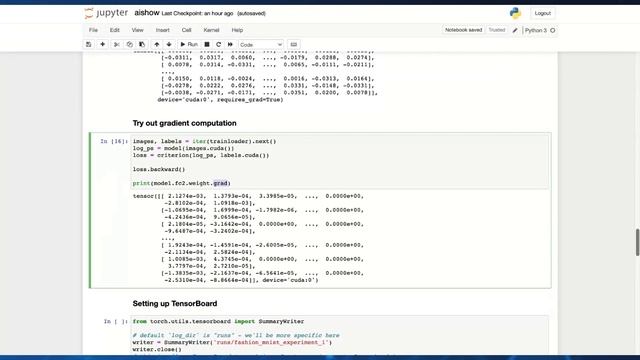Open the cell type Code dropdown
The height and width of the screenshot is (360, 640).
pos(261,44)
